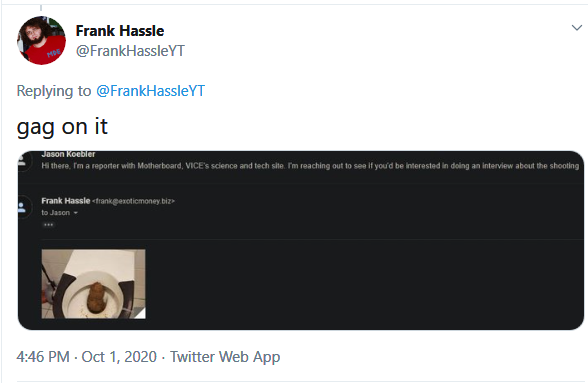Open the collapsed Motherboard reporter email preview

pyautogui.click(x=310, y=166)
